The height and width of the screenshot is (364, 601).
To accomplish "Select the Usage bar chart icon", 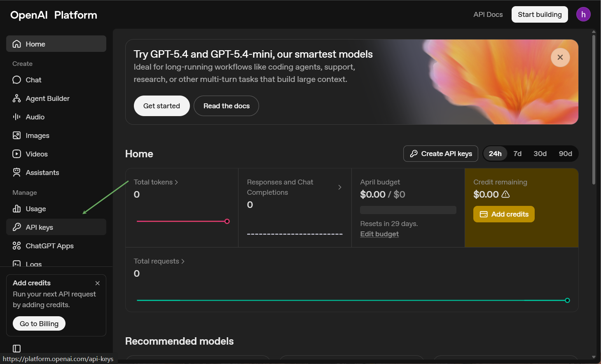I will pyautogui.click(x=16, y=209).
